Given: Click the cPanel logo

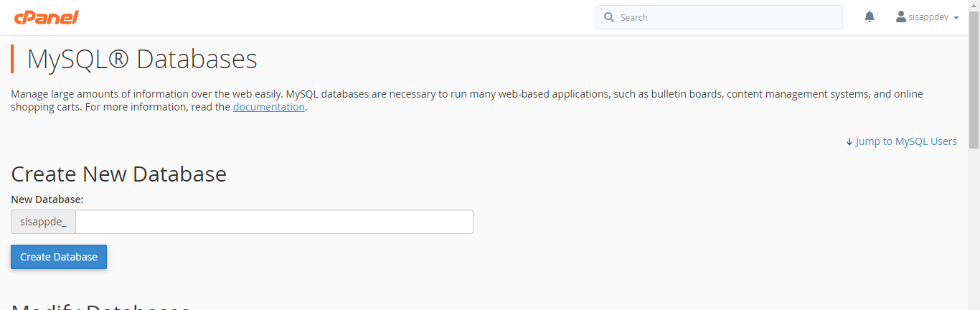Looking at the screenshot, I should point(46,17).
